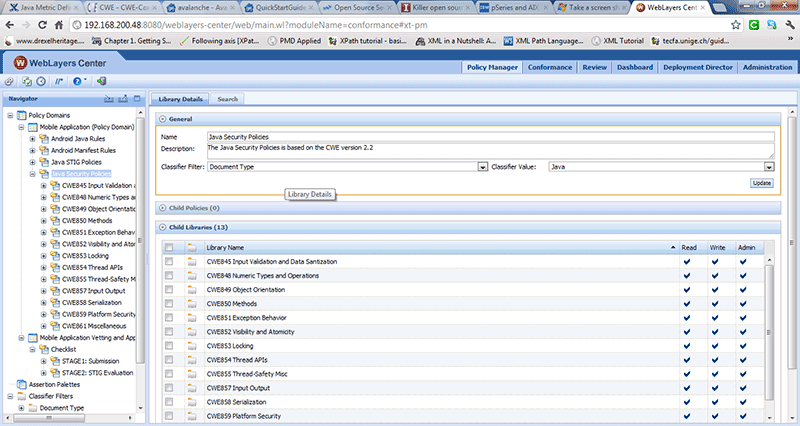
Task: Click the Java STIG Policies folder icon
Action: click(x=44, y=161)
